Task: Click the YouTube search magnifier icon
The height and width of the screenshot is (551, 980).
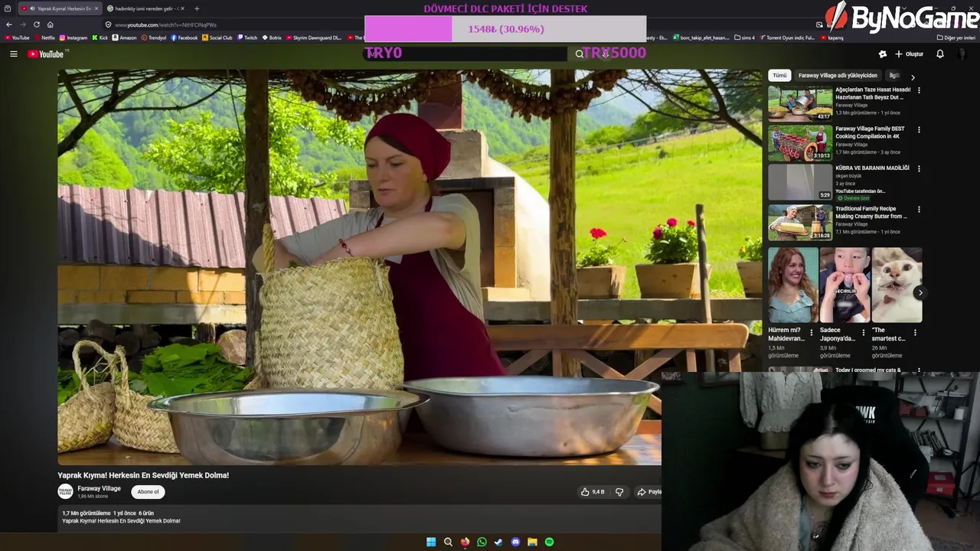Action: 579,54
